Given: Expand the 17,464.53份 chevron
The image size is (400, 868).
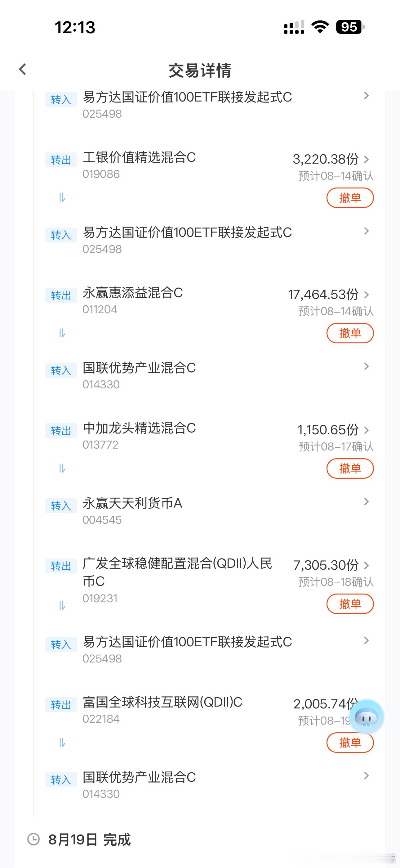Looking at the screenshot, I should (367, 295).
